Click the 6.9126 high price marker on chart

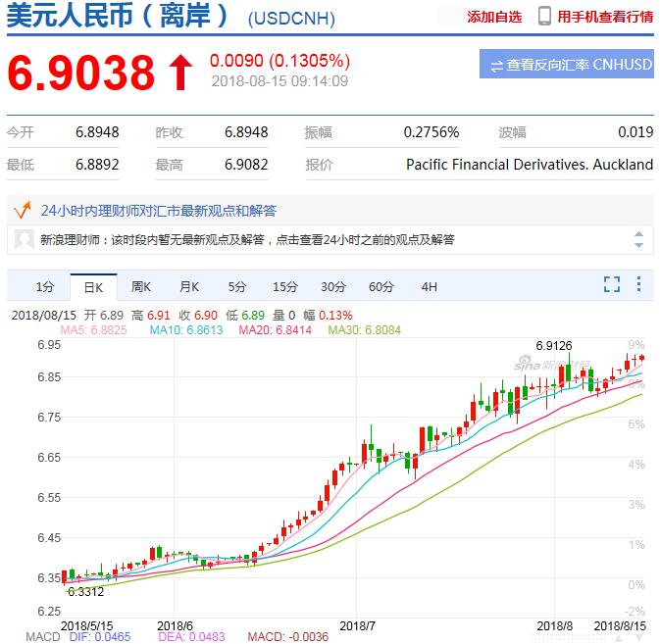pyautogui.click(x=554, y=345)
